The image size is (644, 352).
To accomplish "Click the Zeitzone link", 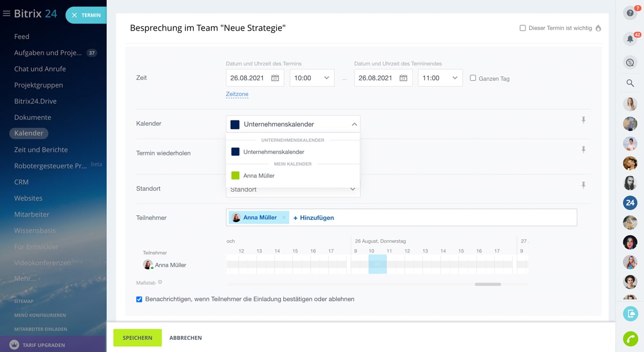I will pos(237,94).
